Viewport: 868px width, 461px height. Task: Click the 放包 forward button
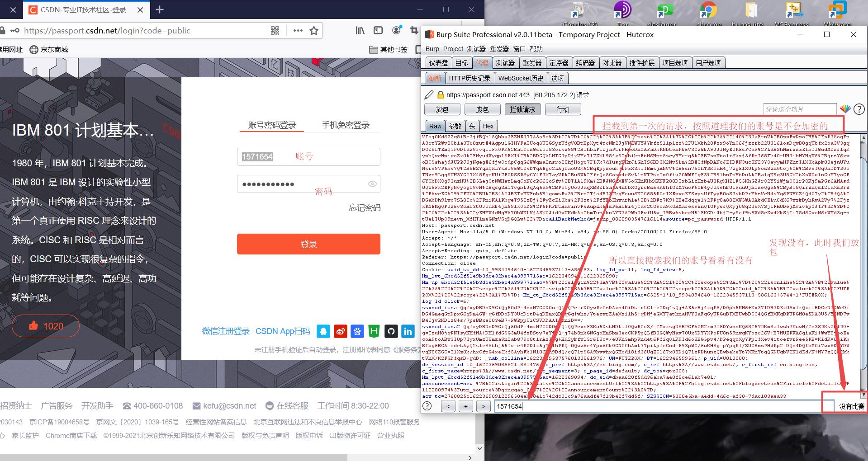[x=442, y=109]
